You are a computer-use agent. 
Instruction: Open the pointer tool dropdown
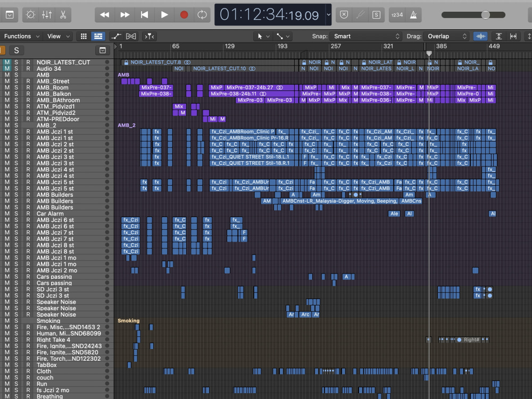[263, 36]
